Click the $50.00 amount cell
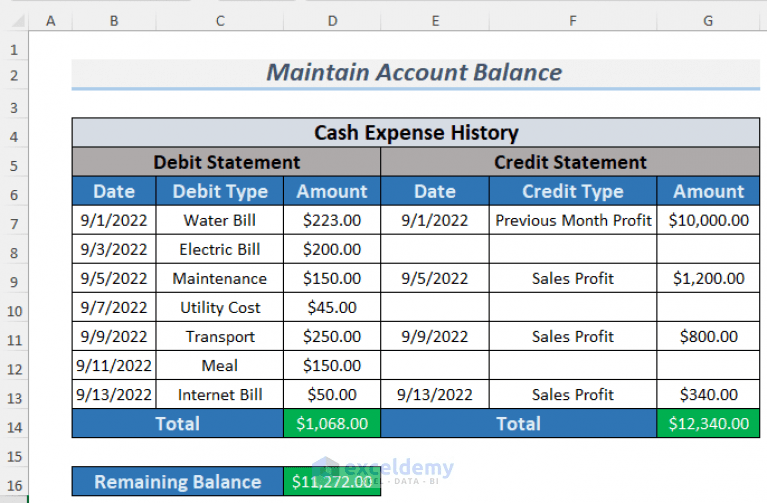767x503 pixels. click(332, 394)
